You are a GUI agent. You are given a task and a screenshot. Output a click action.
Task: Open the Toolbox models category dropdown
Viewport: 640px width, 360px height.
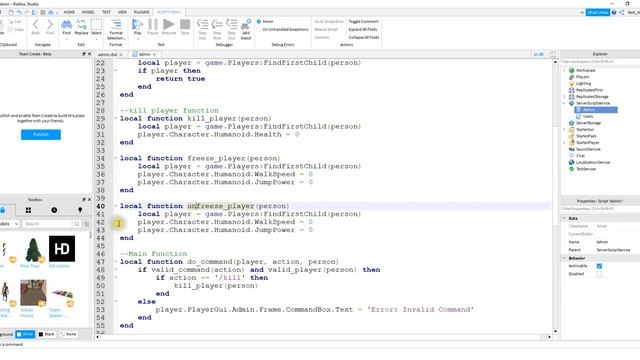pos(9,224)
